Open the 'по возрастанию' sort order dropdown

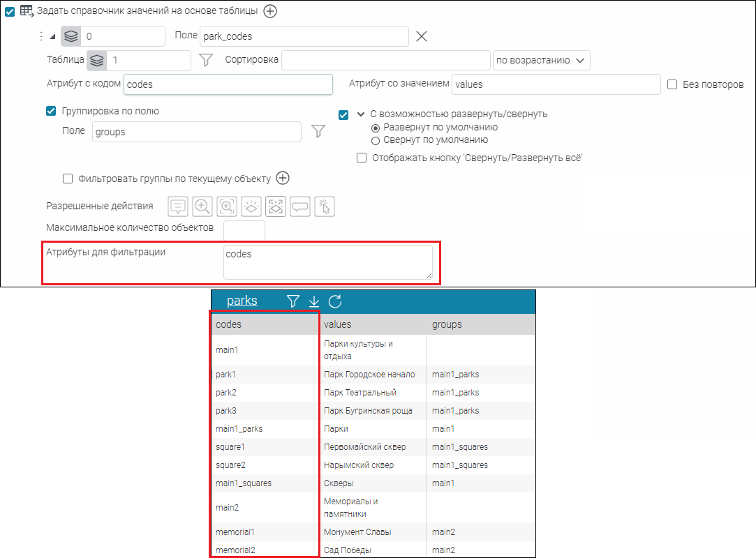[541, 61]
